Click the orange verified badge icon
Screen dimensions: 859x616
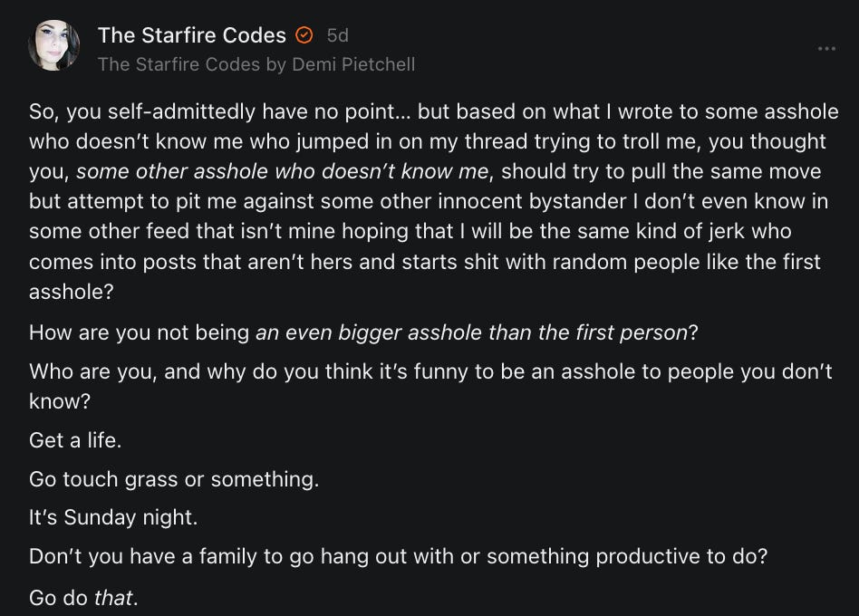[x=305, y=35]
